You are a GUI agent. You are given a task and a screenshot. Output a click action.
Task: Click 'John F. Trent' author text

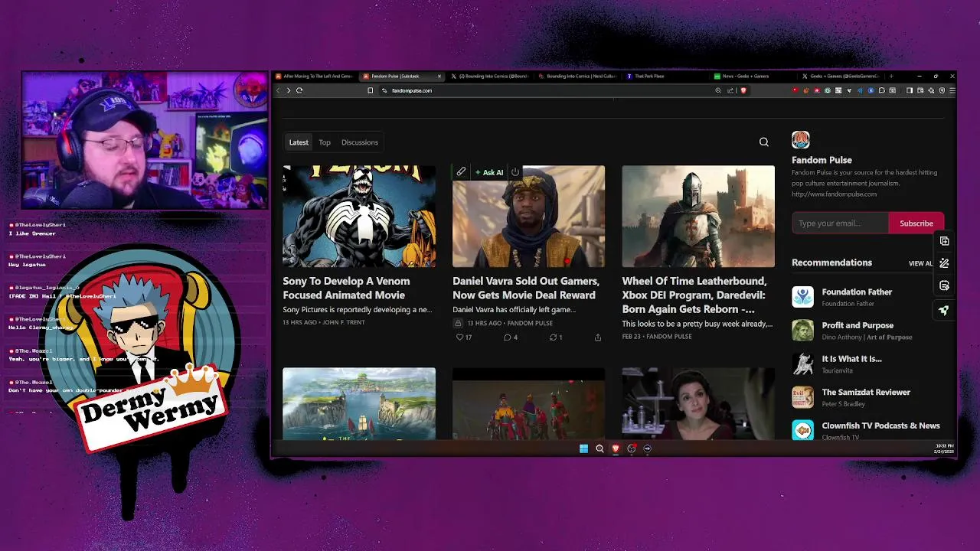344,323
